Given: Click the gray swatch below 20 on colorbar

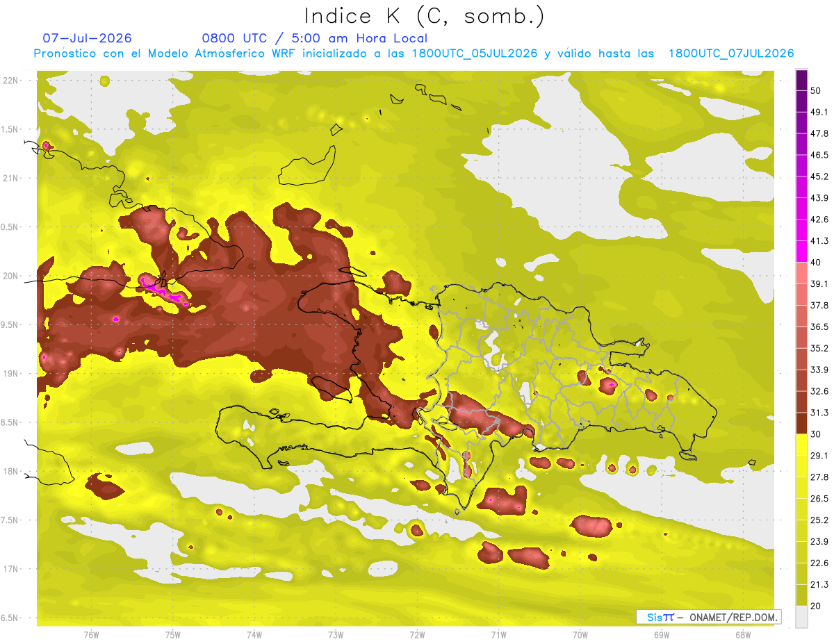Looking at the screenshot, I should point(802,616).
